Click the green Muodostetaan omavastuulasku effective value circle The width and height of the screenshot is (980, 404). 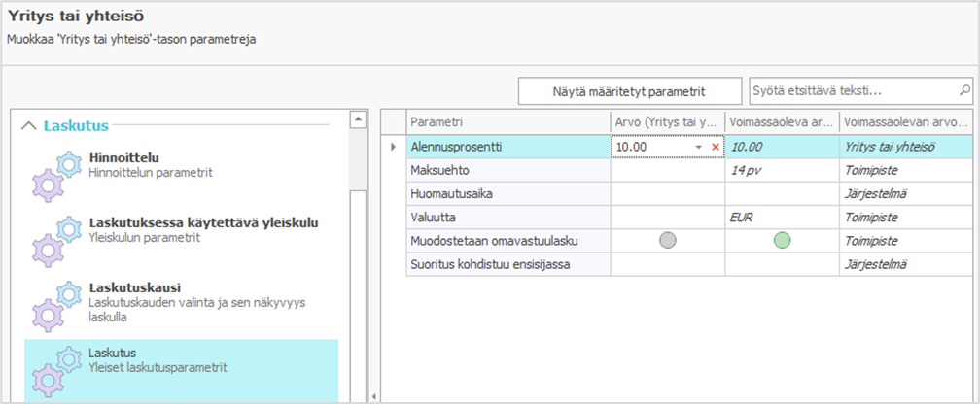point(782,241)
